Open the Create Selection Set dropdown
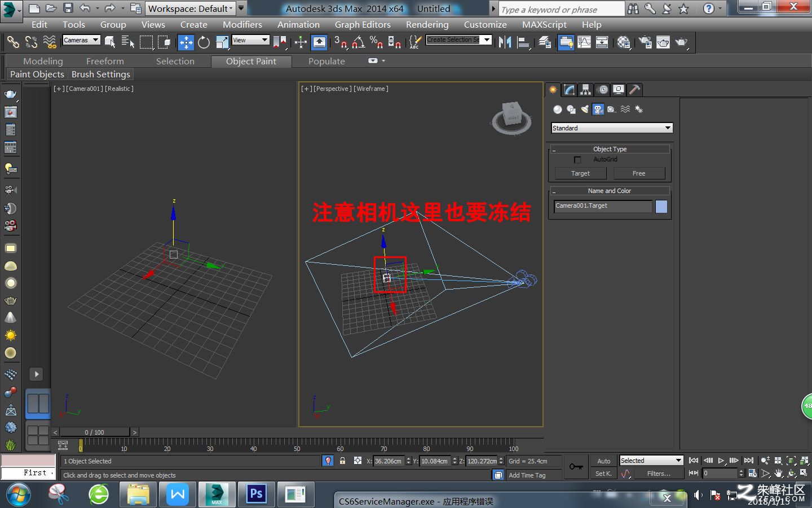Viewport: 812px width, 508px height. click(458, 40)
